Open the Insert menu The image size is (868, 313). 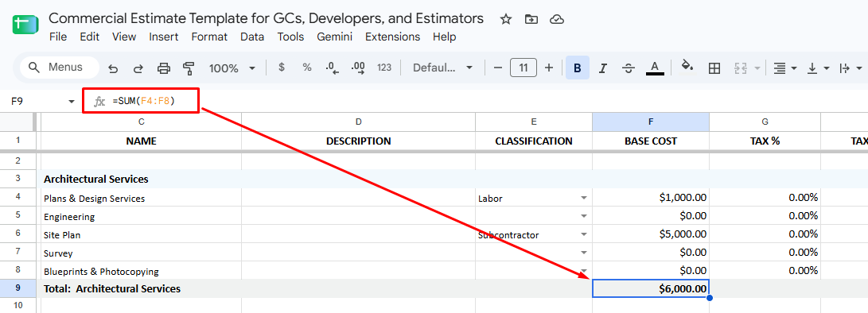(163, 37)
